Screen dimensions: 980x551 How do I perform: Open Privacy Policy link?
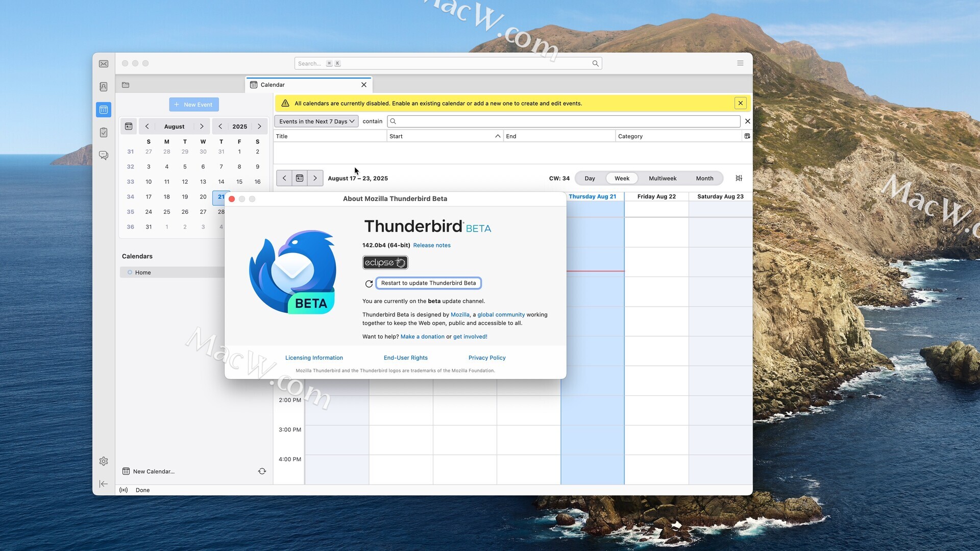(x=487, y=358)
